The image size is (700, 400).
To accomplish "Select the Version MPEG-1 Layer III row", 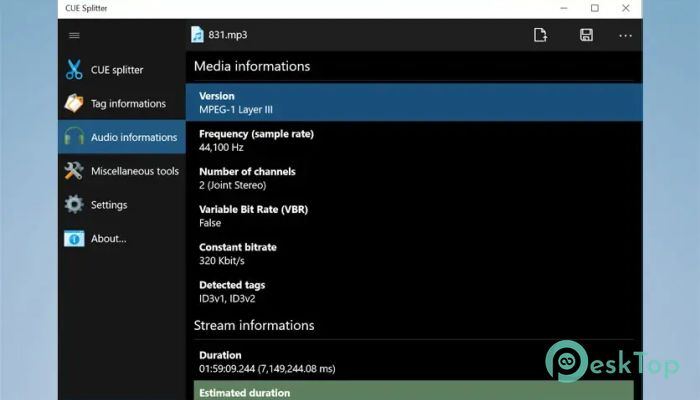I will [414, 102].
